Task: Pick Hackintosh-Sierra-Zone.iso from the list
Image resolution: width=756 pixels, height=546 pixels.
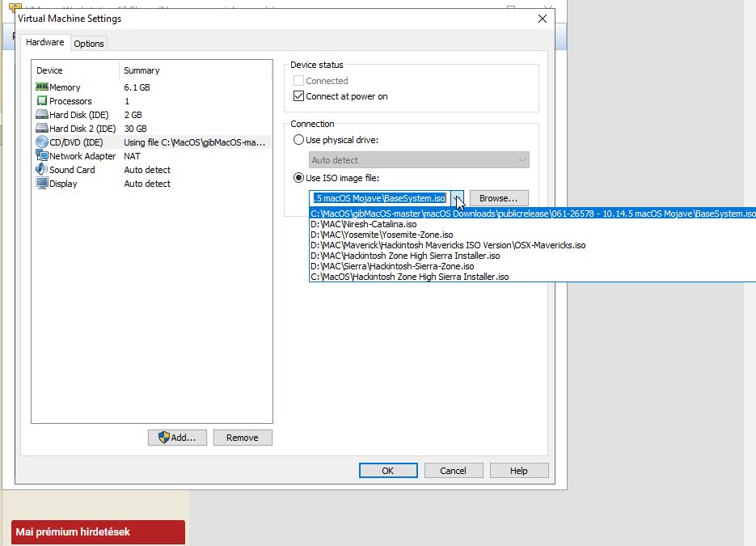Action: tap(533, 266)
